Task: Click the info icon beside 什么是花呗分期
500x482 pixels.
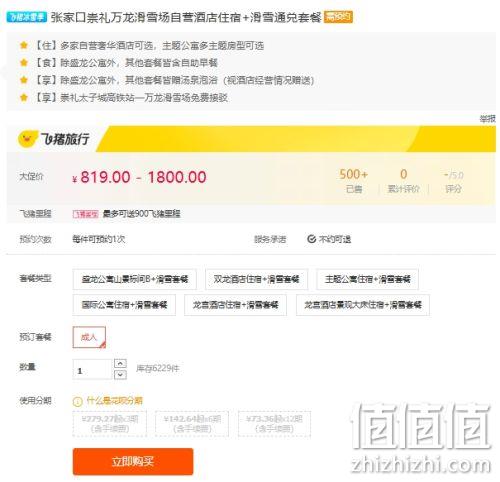Action: [x=77, y=401]
